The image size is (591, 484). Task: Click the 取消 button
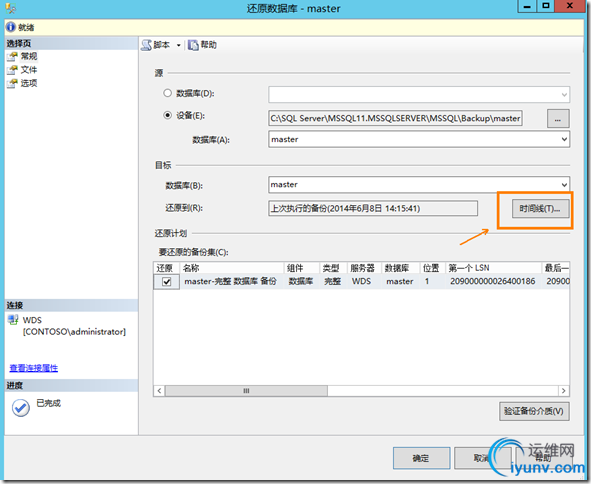coord(482,458)
